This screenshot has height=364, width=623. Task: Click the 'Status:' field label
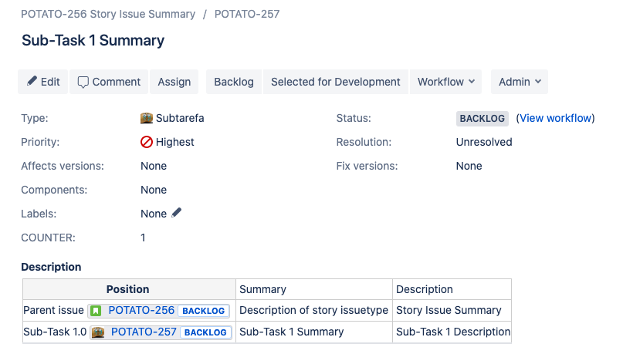point(354,118)
